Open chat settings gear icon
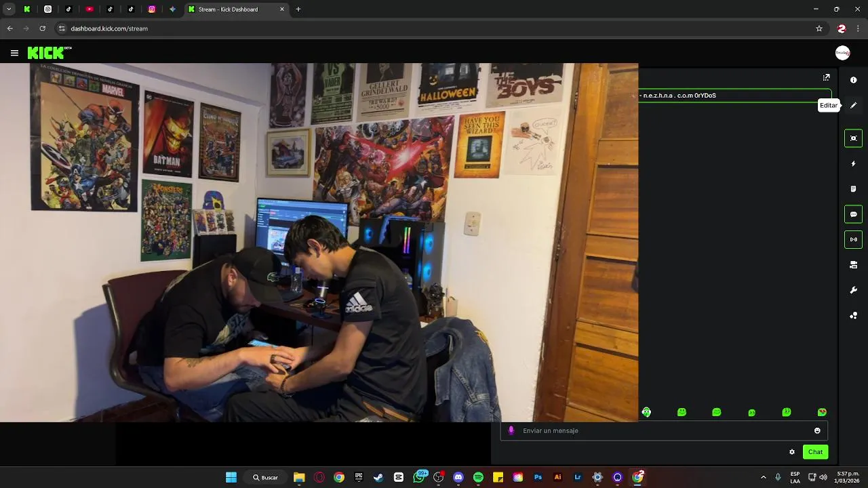 (x=791, y=452)
